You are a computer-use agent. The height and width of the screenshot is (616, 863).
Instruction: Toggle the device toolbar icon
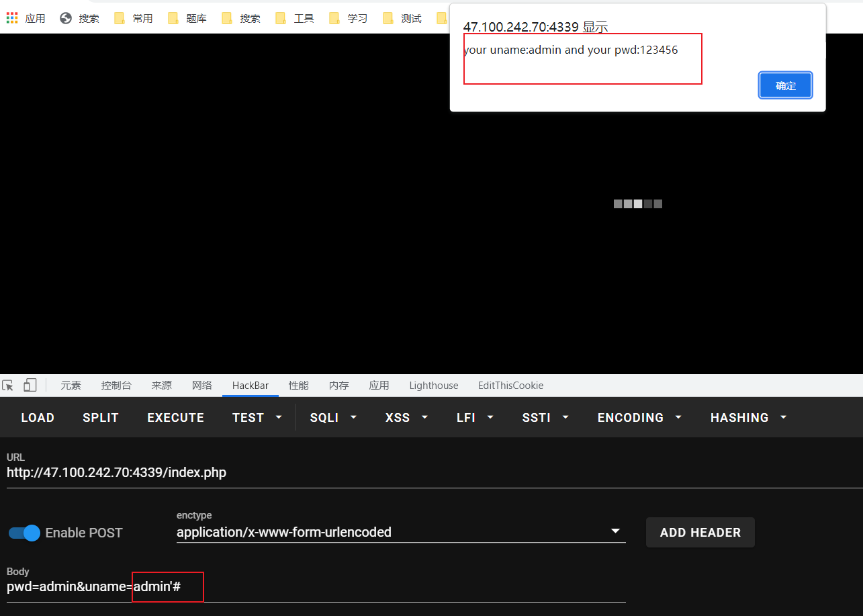coord(30,385)
